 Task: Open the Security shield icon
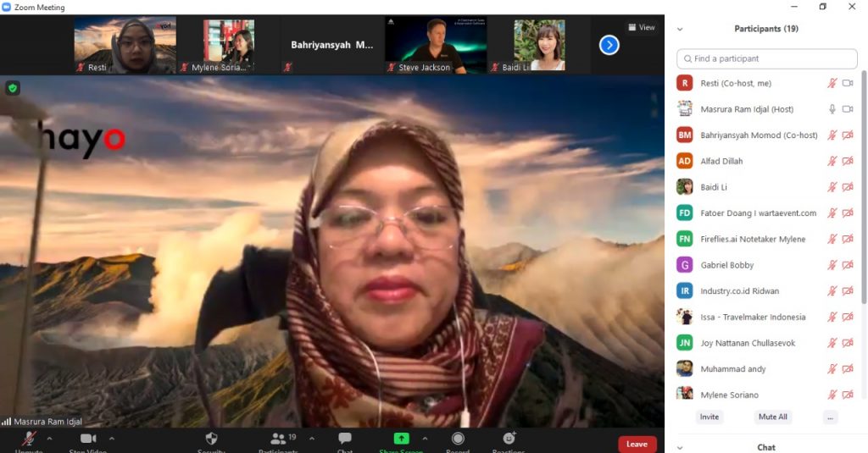pos(211,439)
